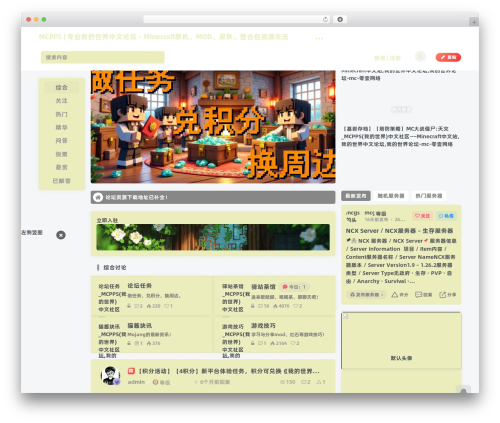Click the admin username link
The width and height of the screenshot is (500, 423).
136,382
